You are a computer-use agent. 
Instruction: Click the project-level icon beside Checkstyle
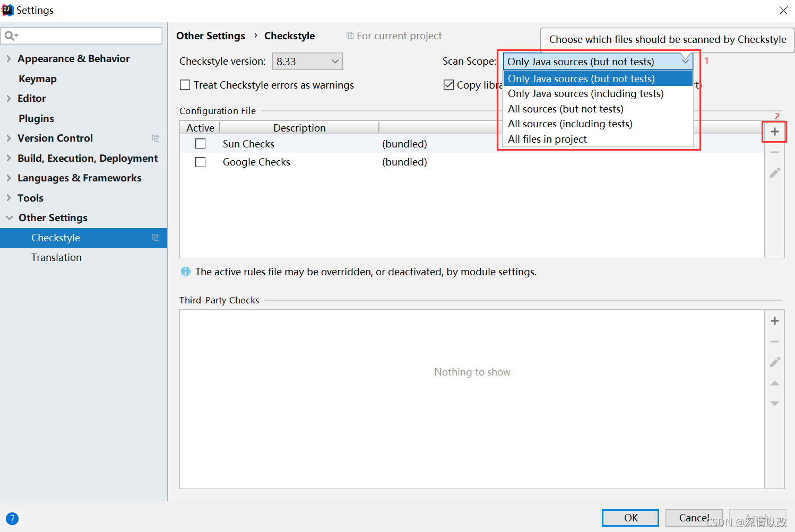point(155,238)
